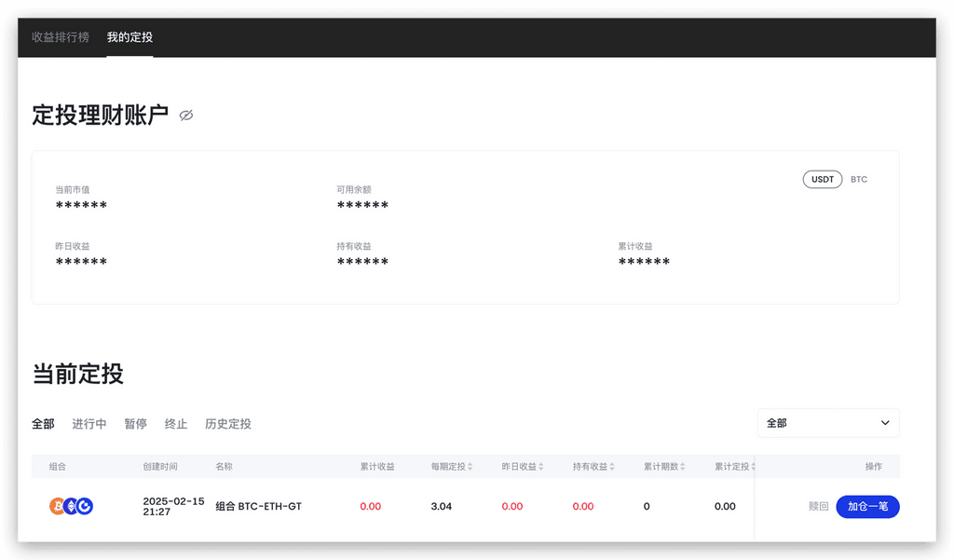Screen dimensions: 954x560
Task: Filter plans by 进行中
Action: tap(89, 424)
